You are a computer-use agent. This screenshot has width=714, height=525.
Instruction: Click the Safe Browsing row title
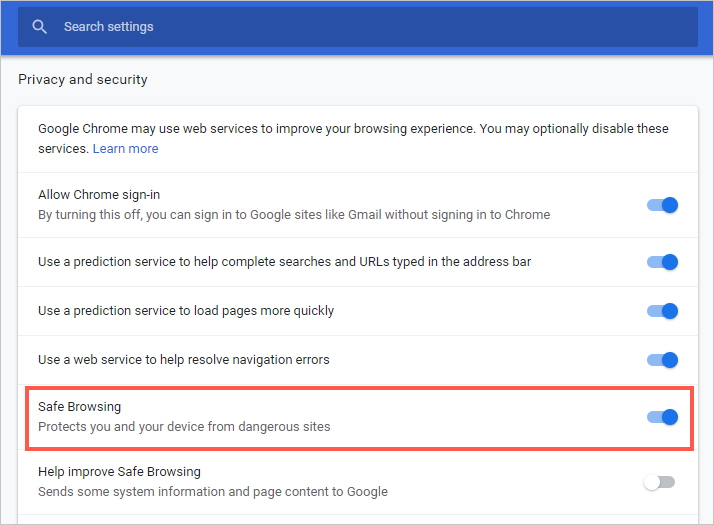[80, 407]
